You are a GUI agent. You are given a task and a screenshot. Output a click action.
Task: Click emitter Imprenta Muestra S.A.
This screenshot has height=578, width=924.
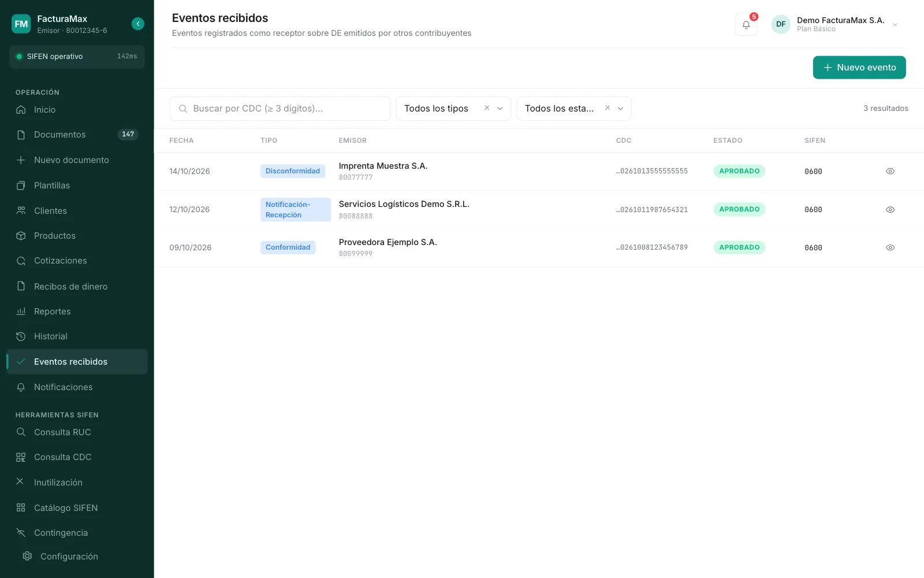point(383,166)
